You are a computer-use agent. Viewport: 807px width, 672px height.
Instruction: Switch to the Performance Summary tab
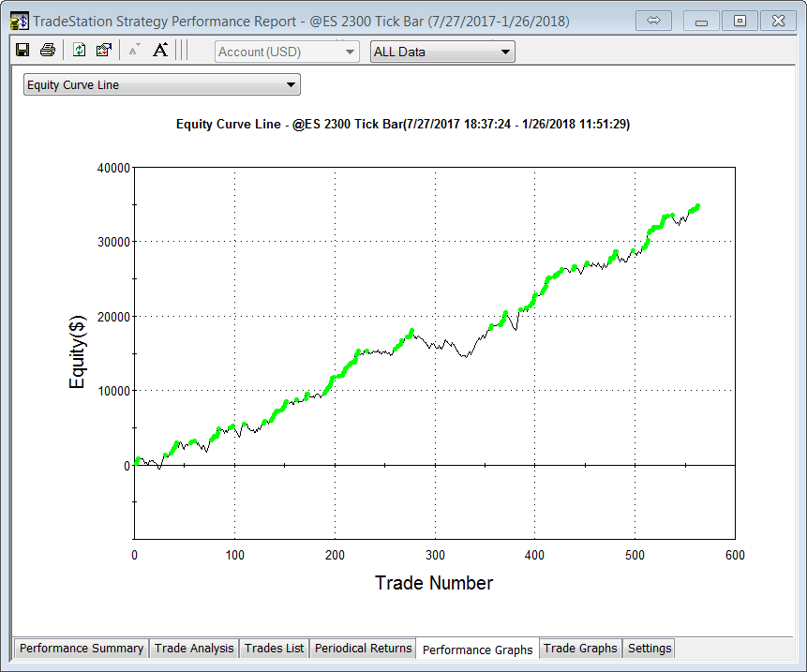click(x=82, y=649)
